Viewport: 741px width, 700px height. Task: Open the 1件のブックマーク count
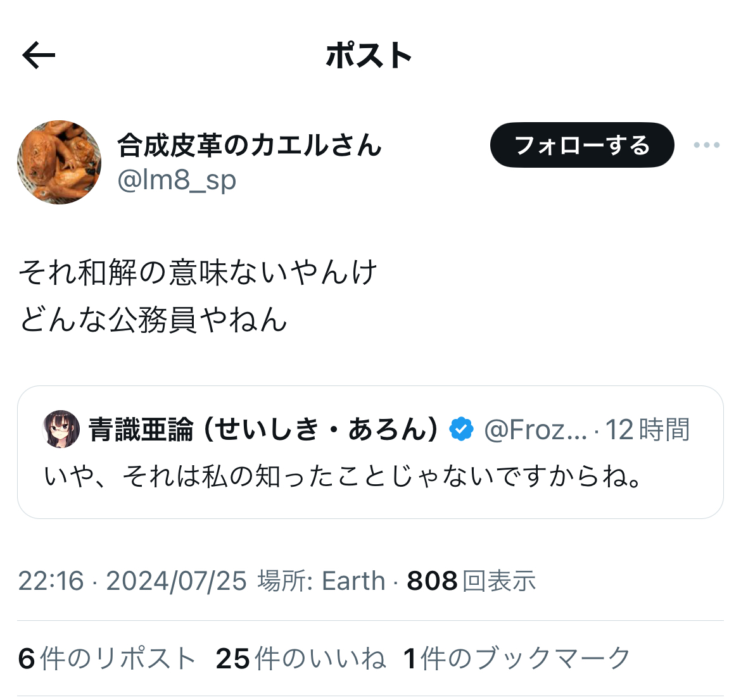tap(517, 658)
